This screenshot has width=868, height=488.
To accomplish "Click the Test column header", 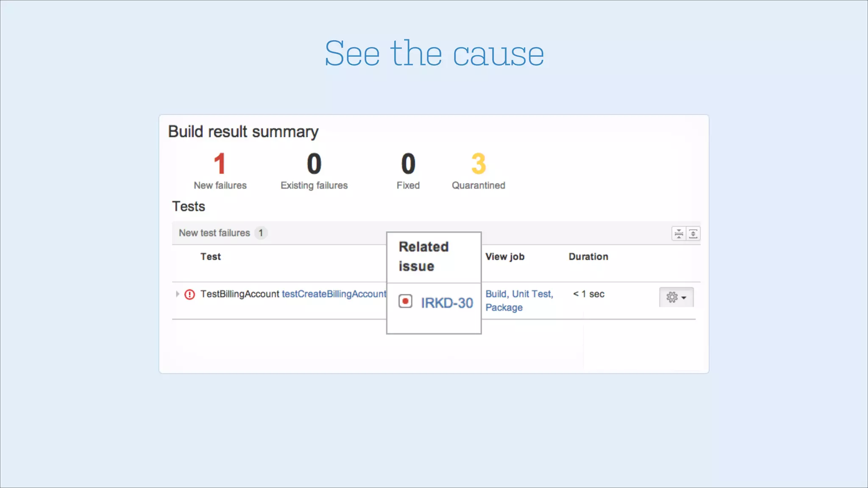I will coord(210,257).
